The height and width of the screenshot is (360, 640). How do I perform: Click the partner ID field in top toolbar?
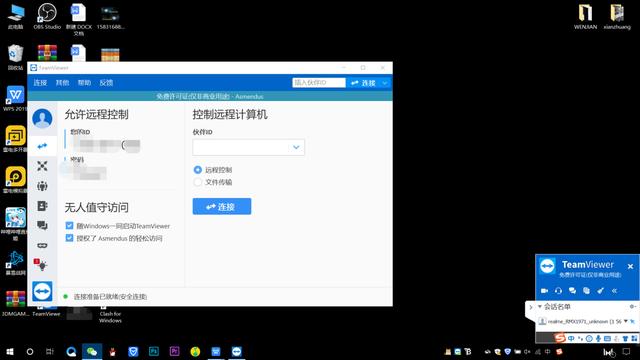tap(319, 82)
